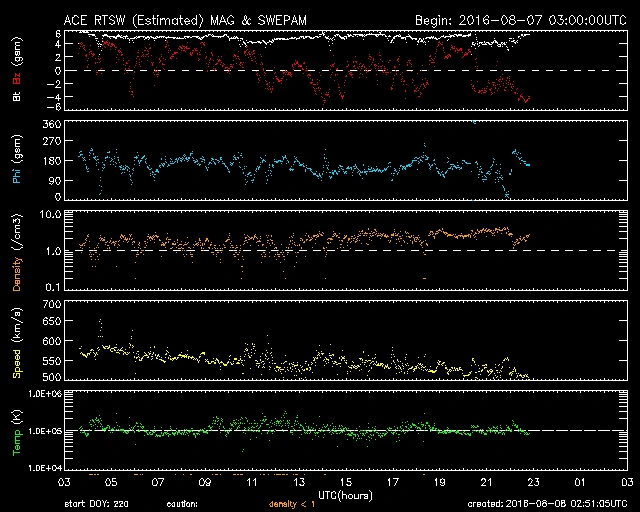640x512 pixels.
Task: Click the "270" tick on the Phi axis
Action: pos(52,141)
